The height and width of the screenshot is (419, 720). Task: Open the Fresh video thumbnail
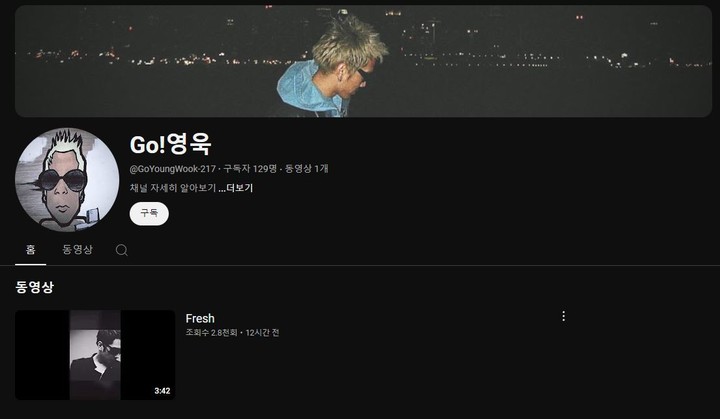95,355
